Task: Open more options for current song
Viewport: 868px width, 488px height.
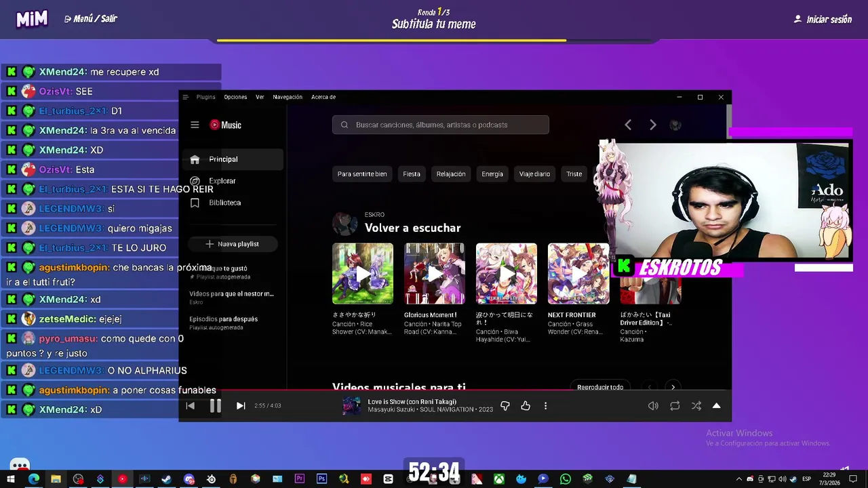Action: point(546,406)
